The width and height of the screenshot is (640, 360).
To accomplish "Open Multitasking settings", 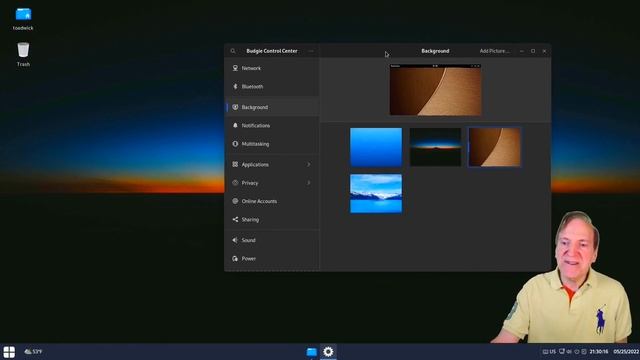I will [x=272, y=144].
